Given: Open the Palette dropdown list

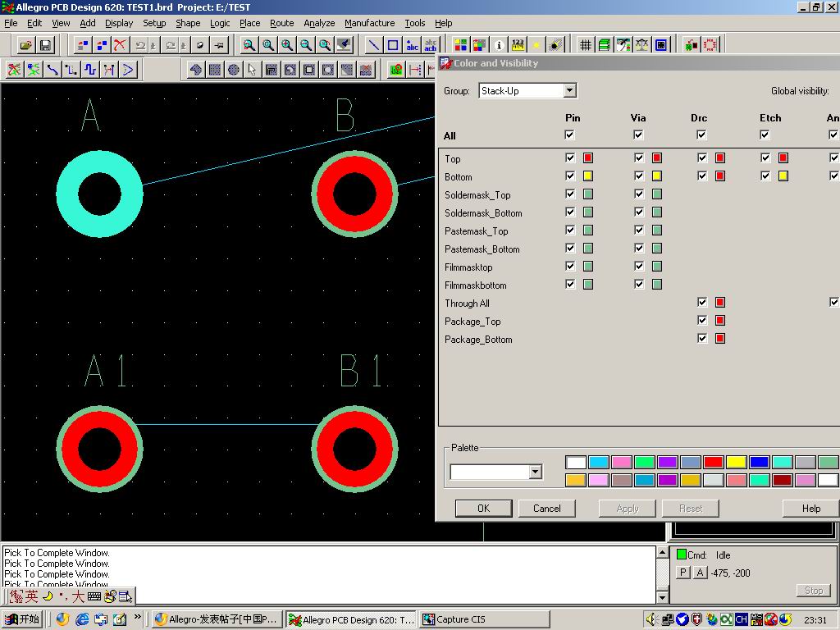Looking at the screenshot, I should (535, 472).
